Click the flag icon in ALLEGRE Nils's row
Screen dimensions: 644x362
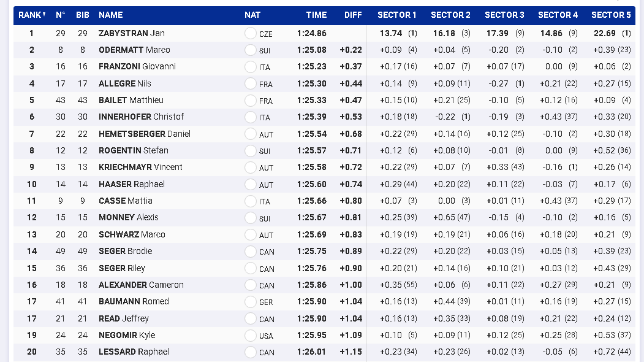(250, 83)
